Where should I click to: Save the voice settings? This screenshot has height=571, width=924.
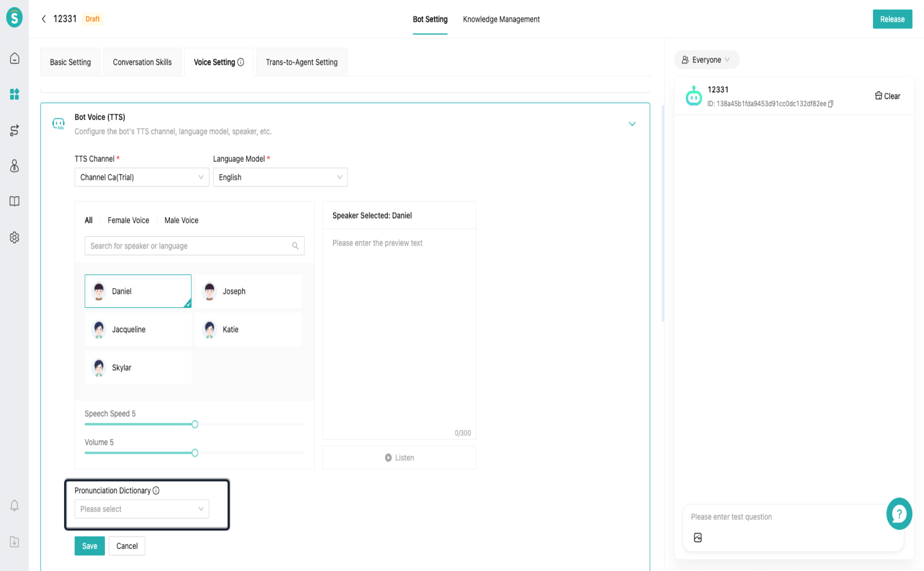pos(89,546)
